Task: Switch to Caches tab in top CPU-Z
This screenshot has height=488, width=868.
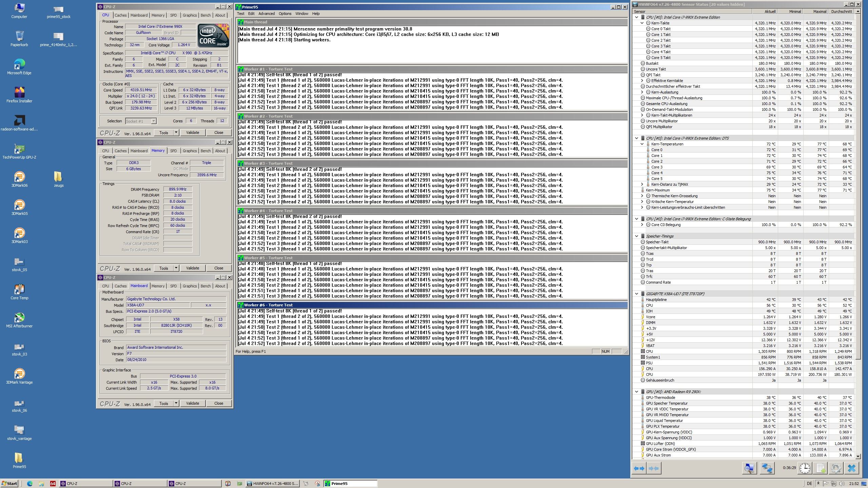Action: pyautogui.click(x=120, y=15)
